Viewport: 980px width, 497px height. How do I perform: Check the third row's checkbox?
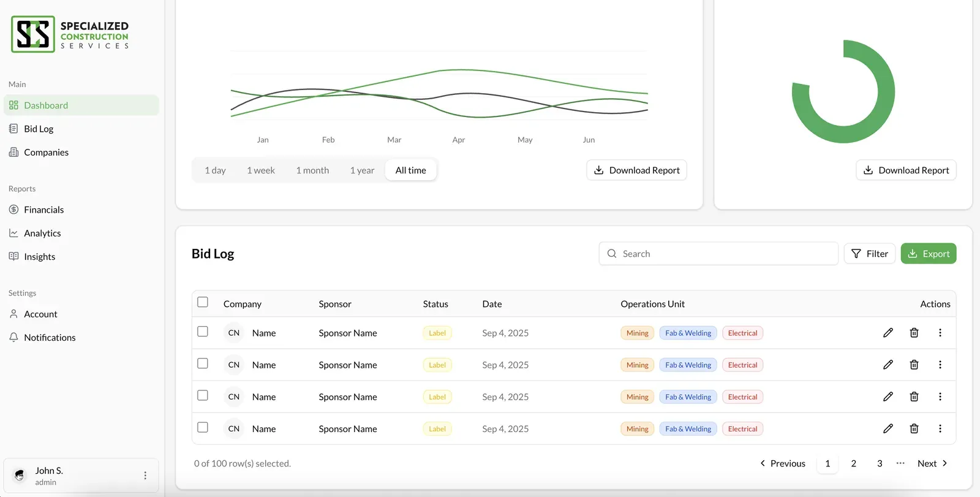click(203, 395)
